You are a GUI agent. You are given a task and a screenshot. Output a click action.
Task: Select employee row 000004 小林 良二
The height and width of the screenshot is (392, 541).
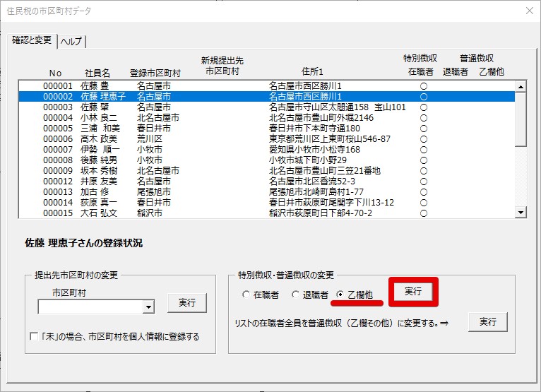266,118
